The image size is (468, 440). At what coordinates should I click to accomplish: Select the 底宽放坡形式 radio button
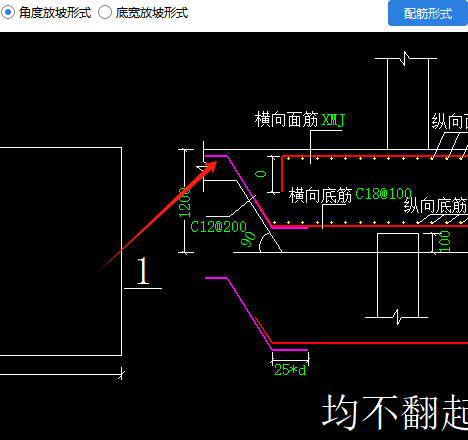point(105,13)
